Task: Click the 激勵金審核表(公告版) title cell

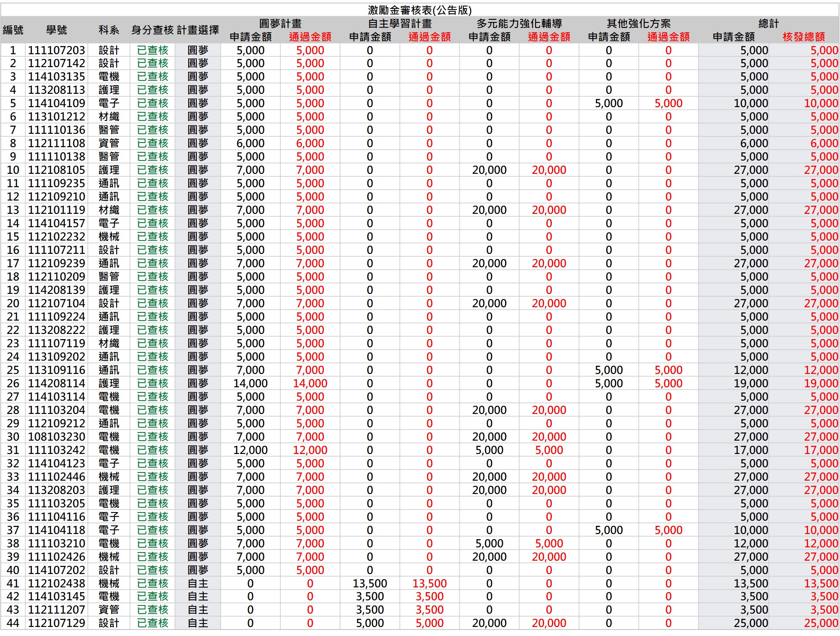Action: click(x=420, y=10)
